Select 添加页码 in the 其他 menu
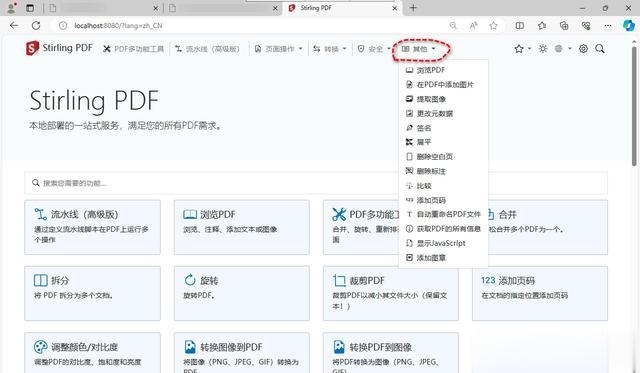The width and height of the screenshot is (640, 373). tap(443, 200)
